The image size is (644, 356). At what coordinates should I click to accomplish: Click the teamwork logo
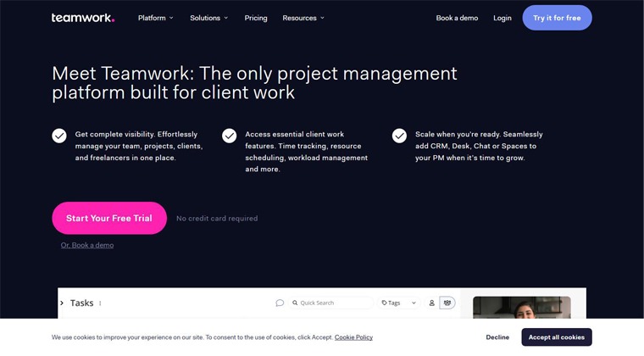(x=83, y=18)
